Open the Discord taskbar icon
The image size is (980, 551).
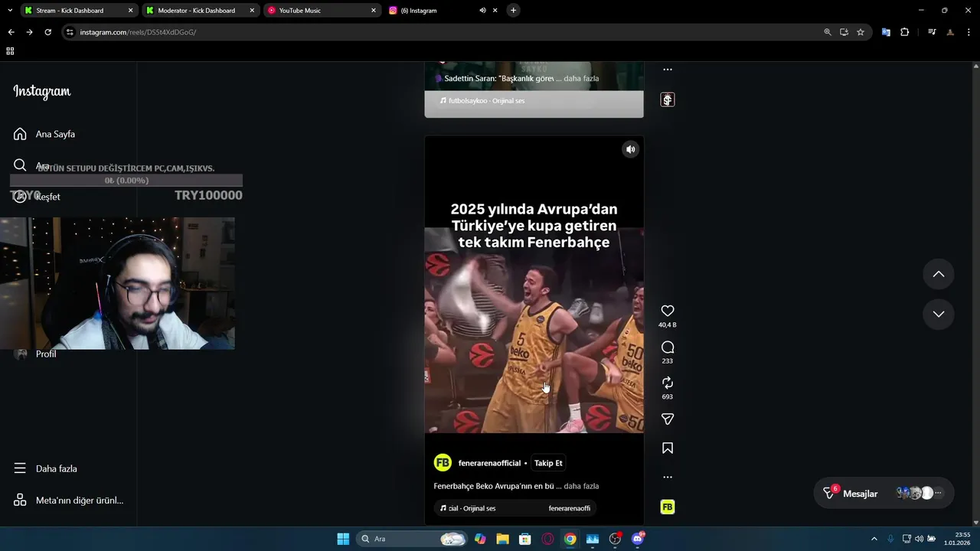(x=638, y=539)
